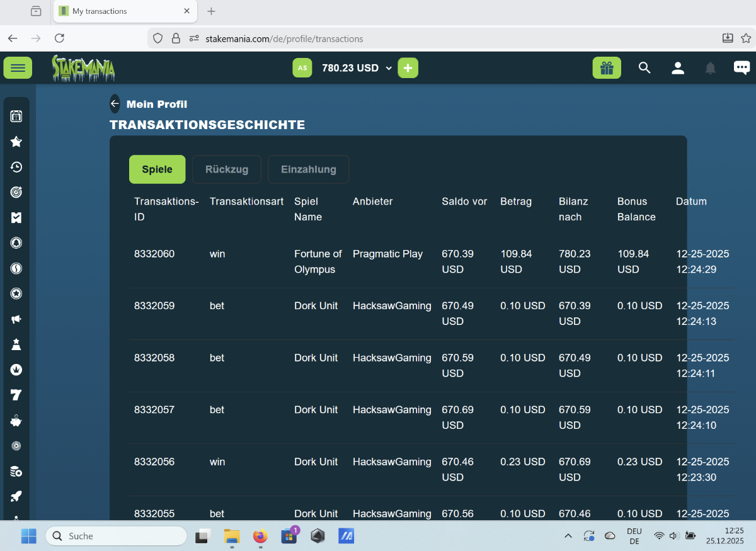This screenshot has height=551, width=756.
Task: Switch to the Rückzug tab
Action: (x=227, y=169)
